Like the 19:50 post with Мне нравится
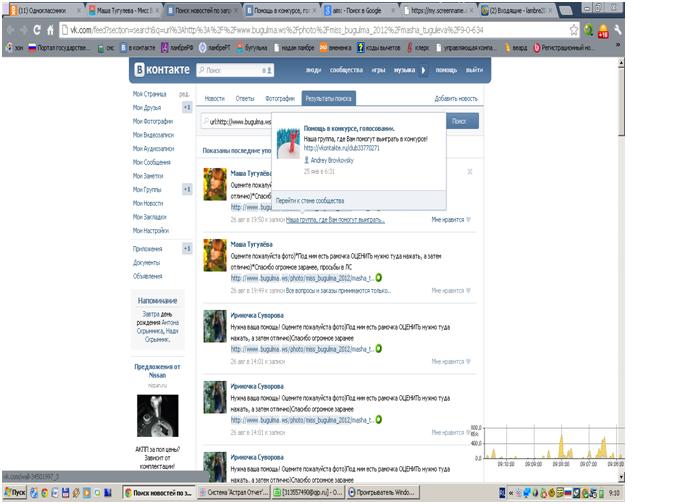The height and width of the screenshot is (504, 680). click(x=451, y=219)
